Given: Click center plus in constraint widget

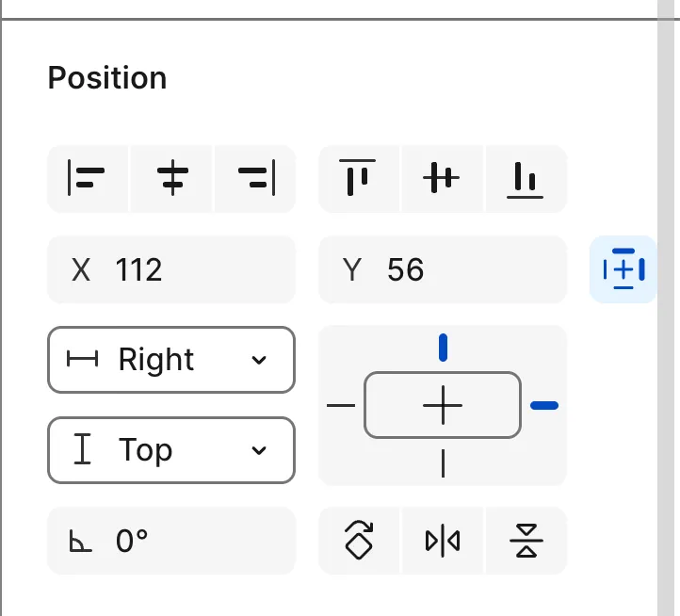Looking at the screenshot, I should pyautogui.click(x=443, y=405).
